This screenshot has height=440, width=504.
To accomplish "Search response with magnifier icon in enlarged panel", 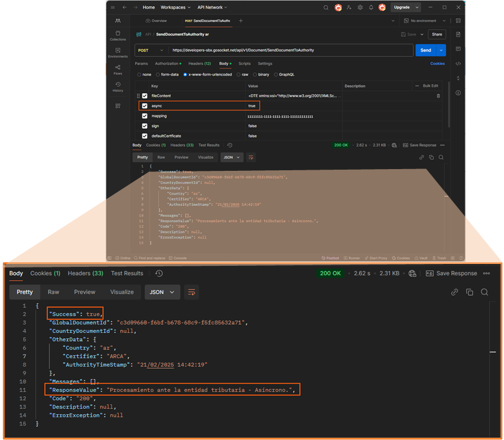I will [484, 292].
